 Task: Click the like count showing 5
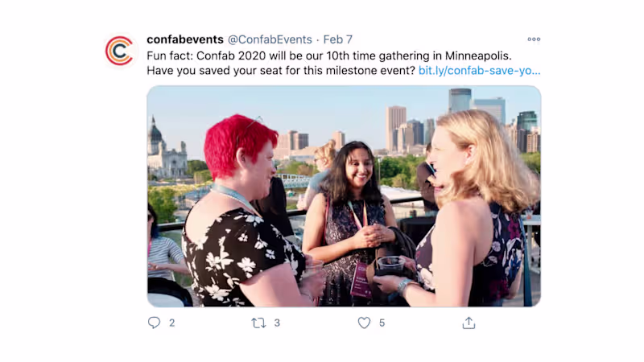[382, 323]
